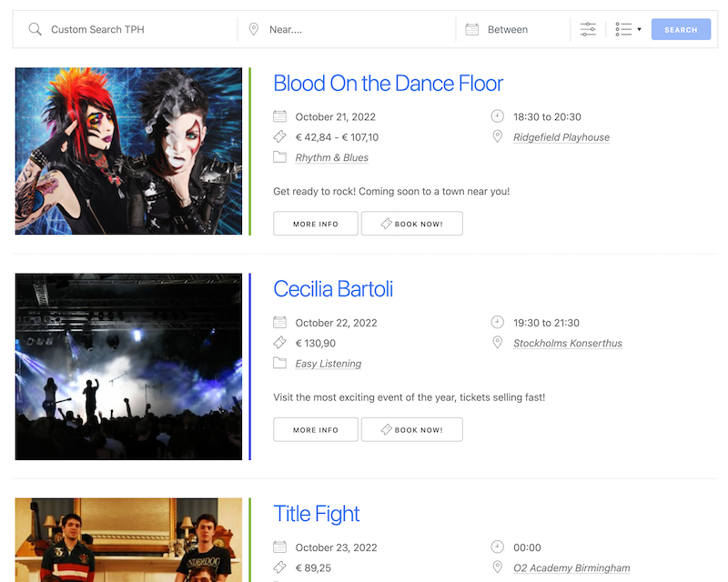Click the magnifier icon in the search field
The width and height of the screenshot is (728, 582).
click(35, 28)
